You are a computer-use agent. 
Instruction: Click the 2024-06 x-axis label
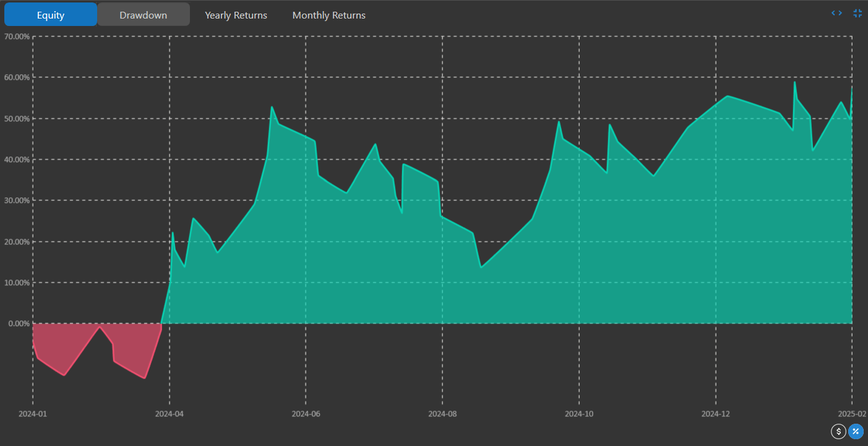306,413
